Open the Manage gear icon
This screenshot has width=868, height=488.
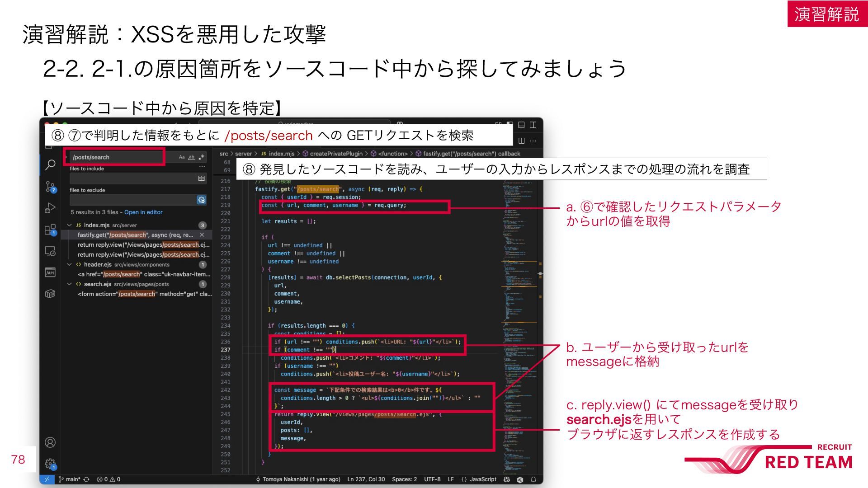[50, 464]
